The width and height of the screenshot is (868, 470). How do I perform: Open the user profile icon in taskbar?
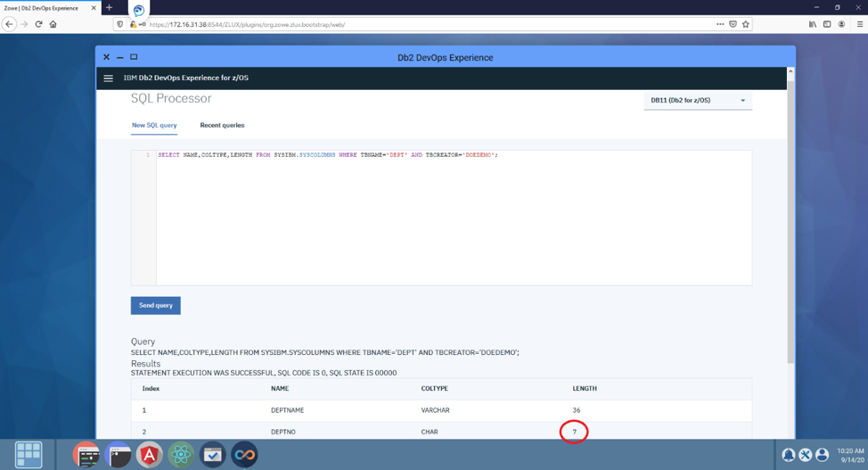click(x=822, y=455)
